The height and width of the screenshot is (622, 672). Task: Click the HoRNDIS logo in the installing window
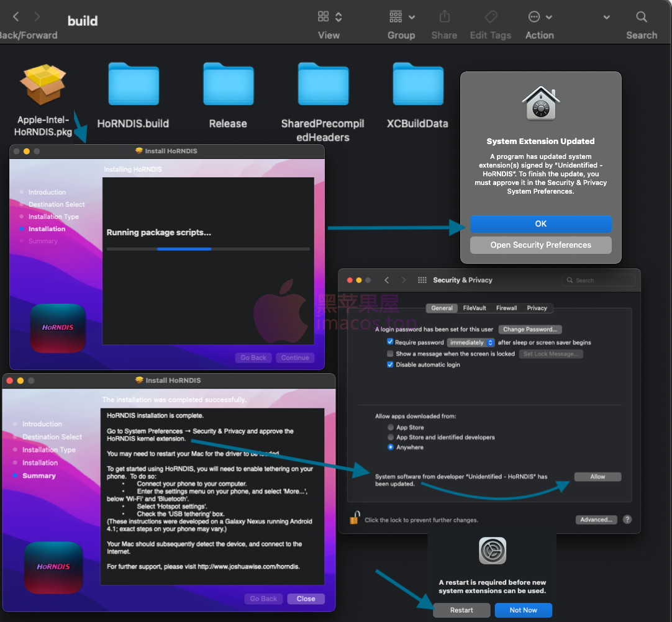click(x=58, y=328)
